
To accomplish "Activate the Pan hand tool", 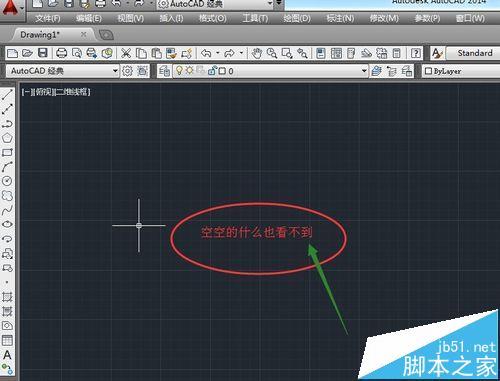I will point(256,53).
